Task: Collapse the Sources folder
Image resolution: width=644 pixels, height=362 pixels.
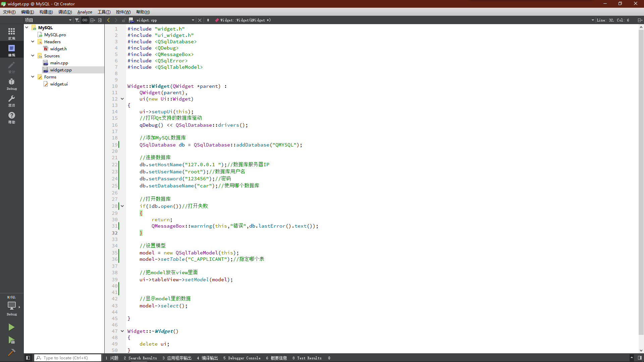Action: point(33,56)
